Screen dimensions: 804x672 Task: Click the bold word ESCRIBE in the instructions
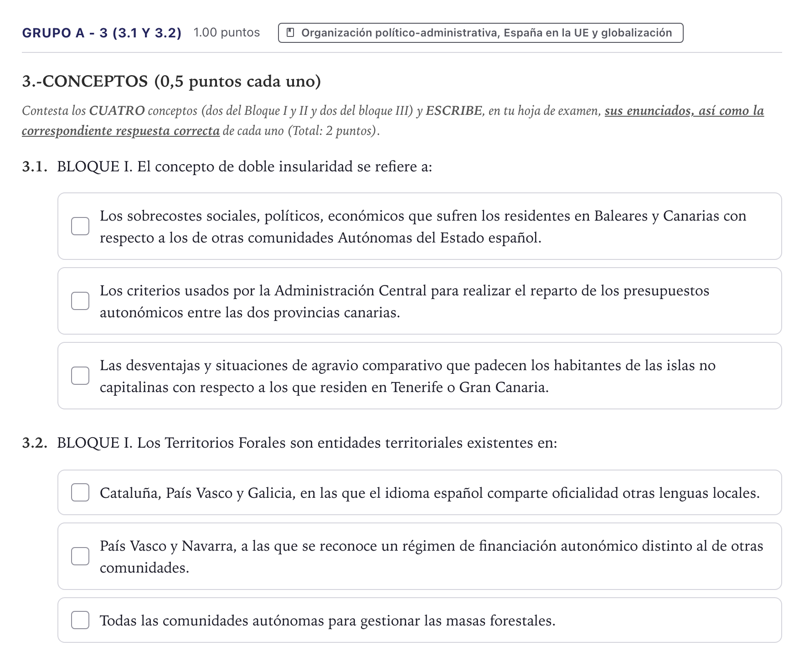(x=454, y=111)
